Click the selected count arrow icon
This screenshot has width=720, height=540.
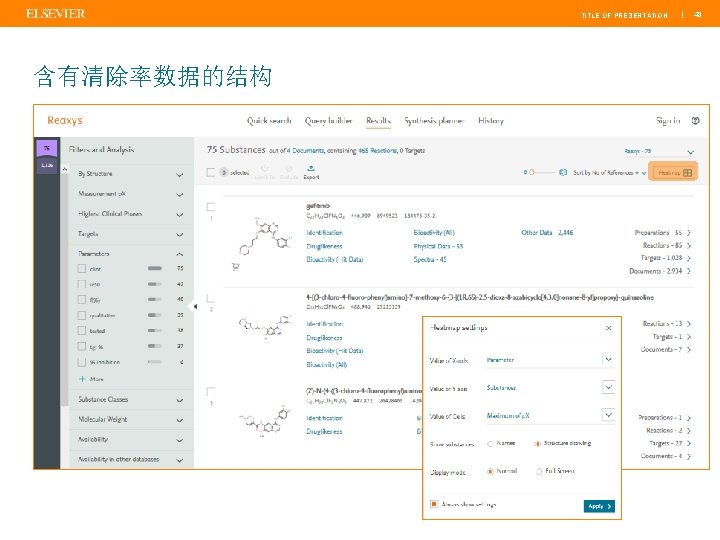click(224, 172)
